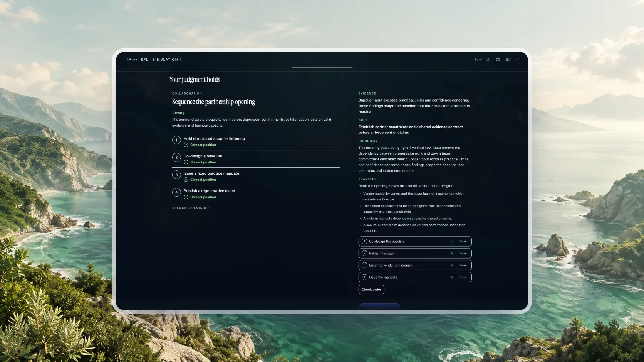Move 'Listen to vendor constraints' Up
The width and height of the screenshot is (644, 362).
point(451,265)
